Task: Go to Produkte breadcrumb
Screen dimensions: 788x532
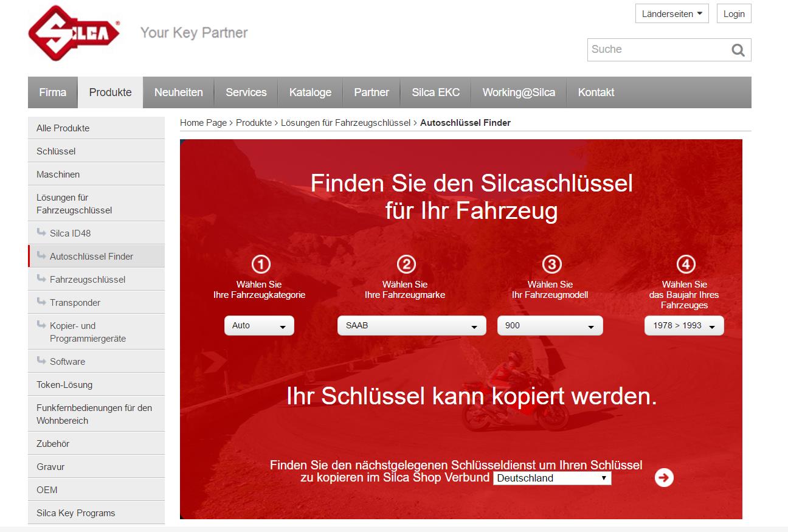Action: pyautogui.click(x=254, y=123)
